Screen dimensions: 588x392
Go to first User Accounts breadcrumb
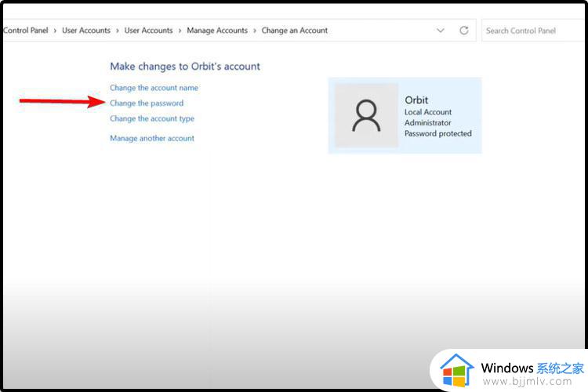tap(86, 31)
